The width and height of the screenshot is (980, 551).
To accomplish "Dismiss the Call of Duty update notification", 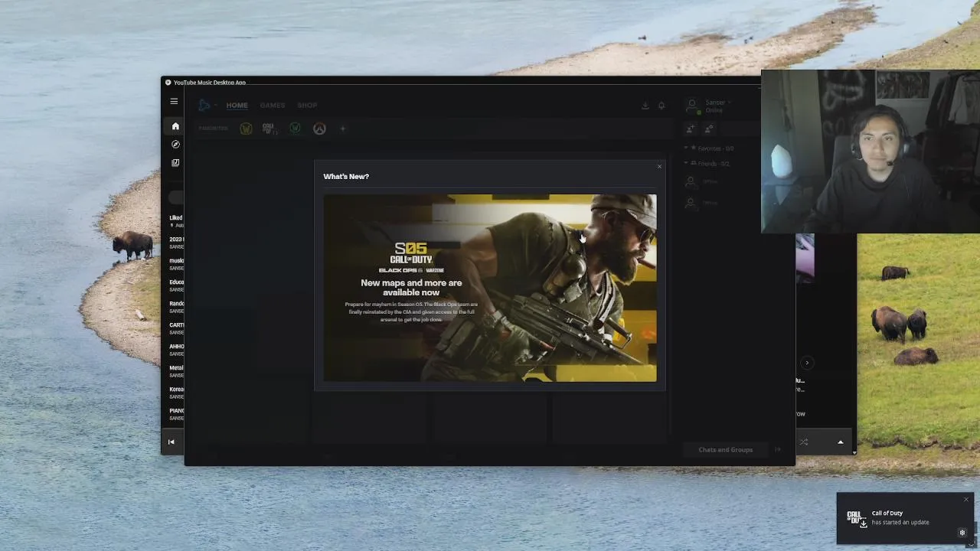I will click(965, 500).
